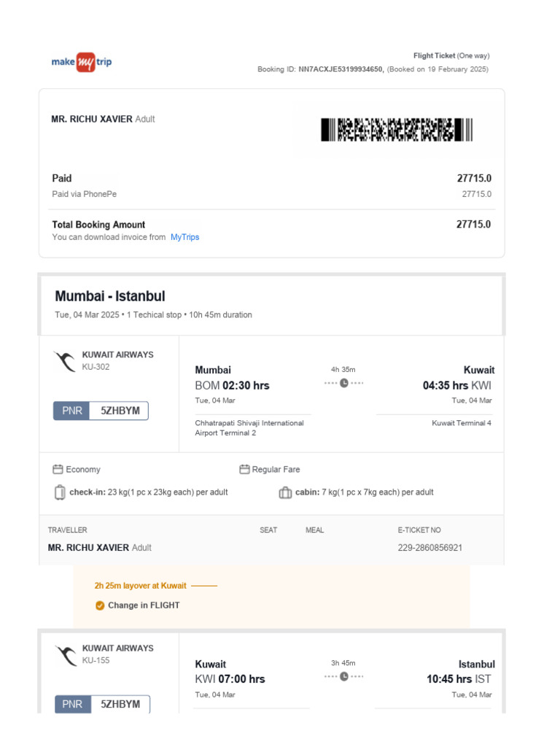Screen dimensions: 560x747
Task: Click the Booking ID number
Action: pyautogui.click(x=341, y=69)
